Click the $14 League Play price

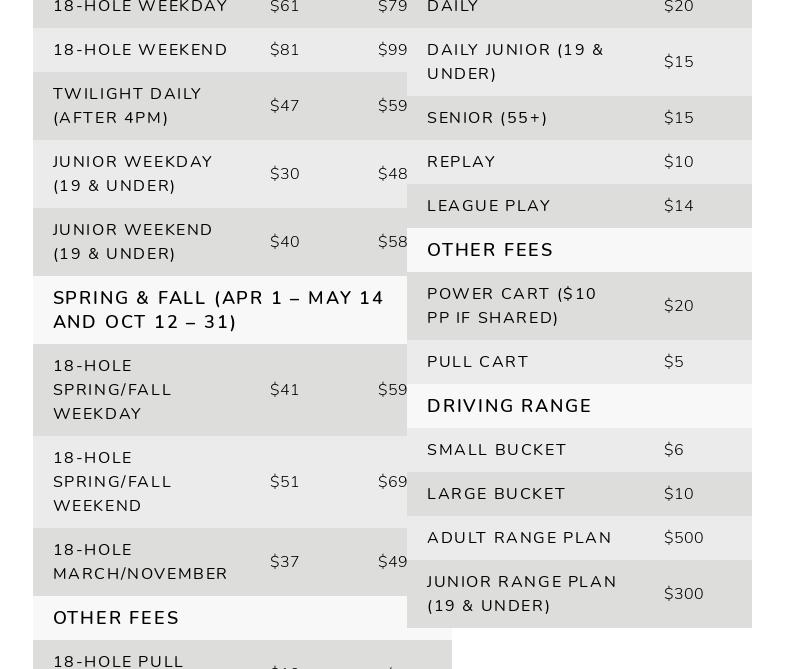[679, 206]
